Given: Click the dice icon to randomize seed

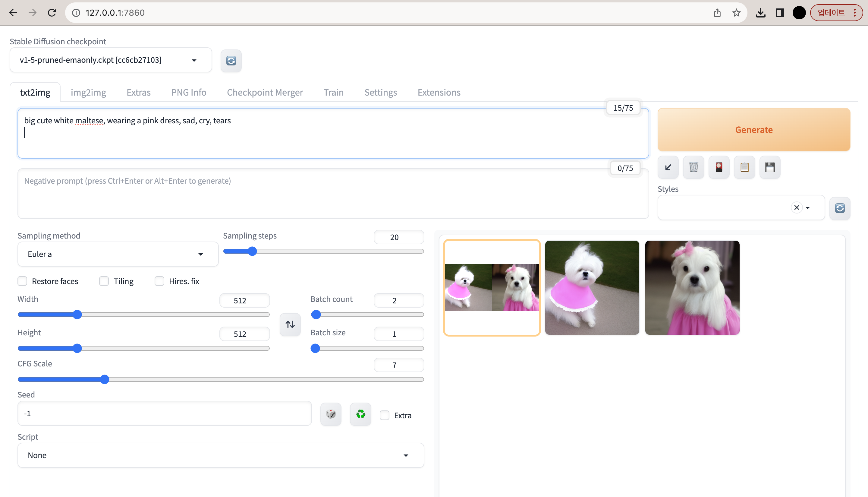Looking at the screenshot, I should tap(331, 414).
